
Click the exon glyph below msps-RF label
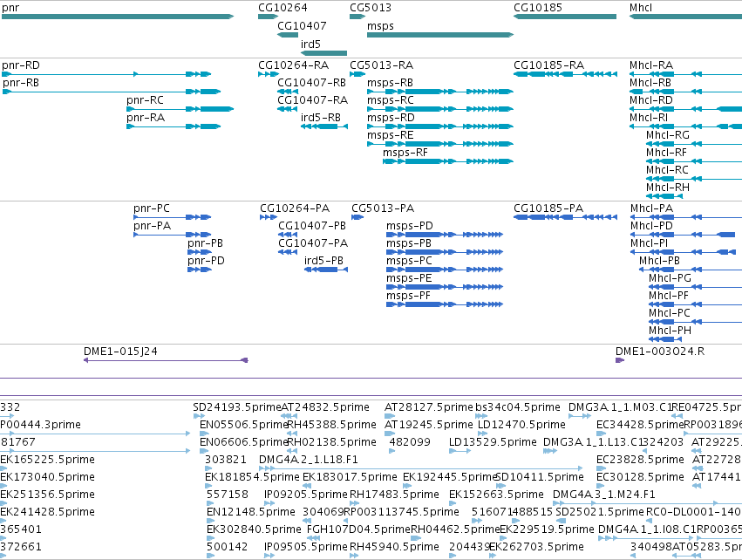click(448, 161)
